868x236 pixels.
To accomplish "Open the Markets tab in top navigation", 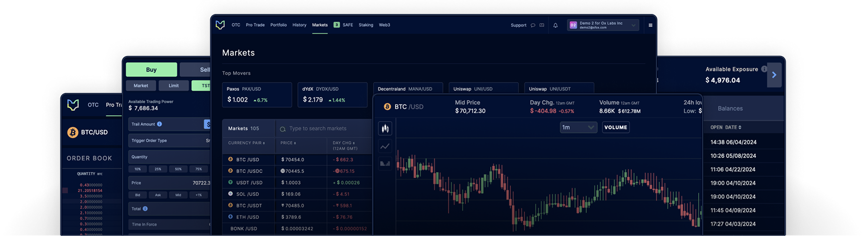I will [x=320, y=25].
